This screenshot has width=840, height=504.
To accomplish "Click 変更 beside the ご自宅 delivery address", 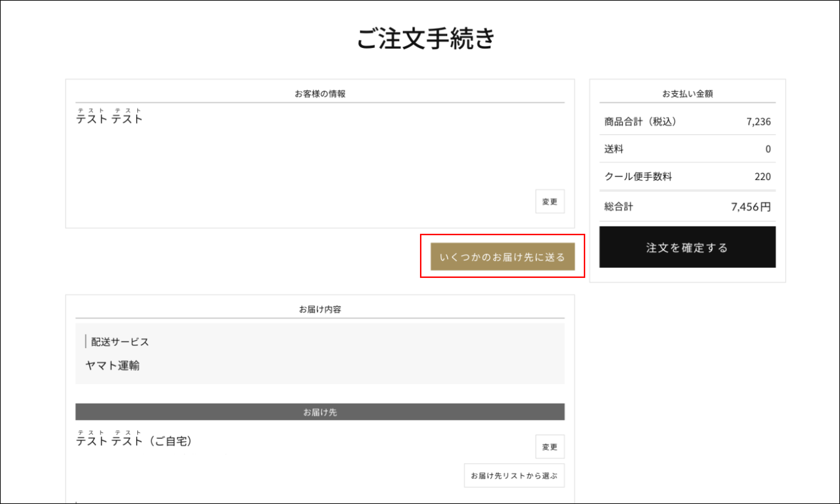I will [549, 447].
